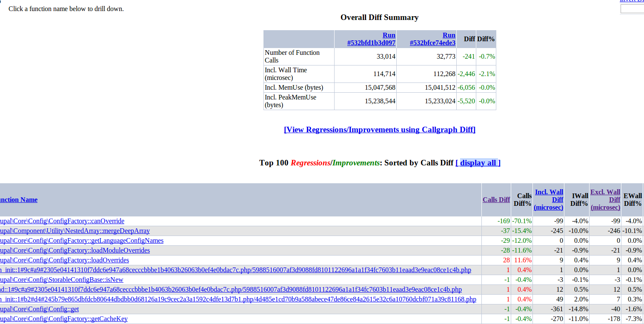Open the _init::1#b2#d4 php file function link
The width and height of the screenshot is (644, 324).
click(238, 299)
